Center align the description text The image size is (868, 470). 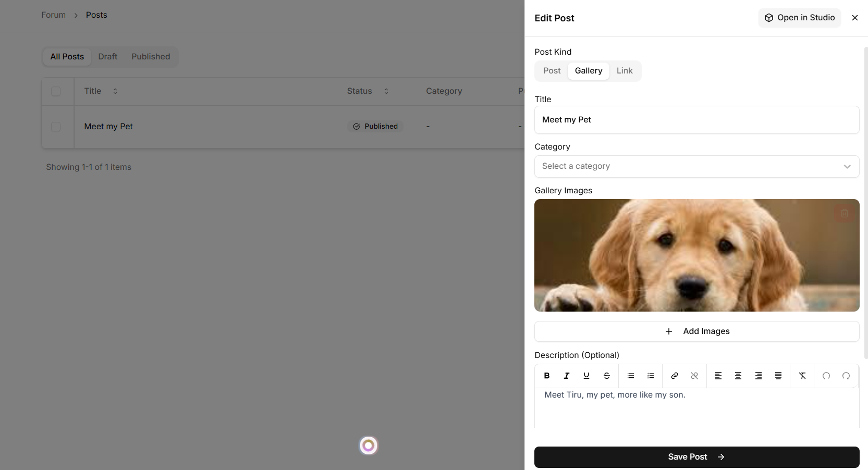(x=738, y=376)
